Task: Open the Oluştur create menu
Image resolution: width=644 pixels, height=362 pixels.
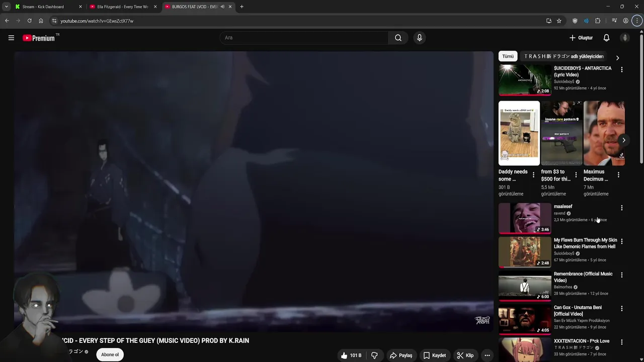Action: [581, 38]
